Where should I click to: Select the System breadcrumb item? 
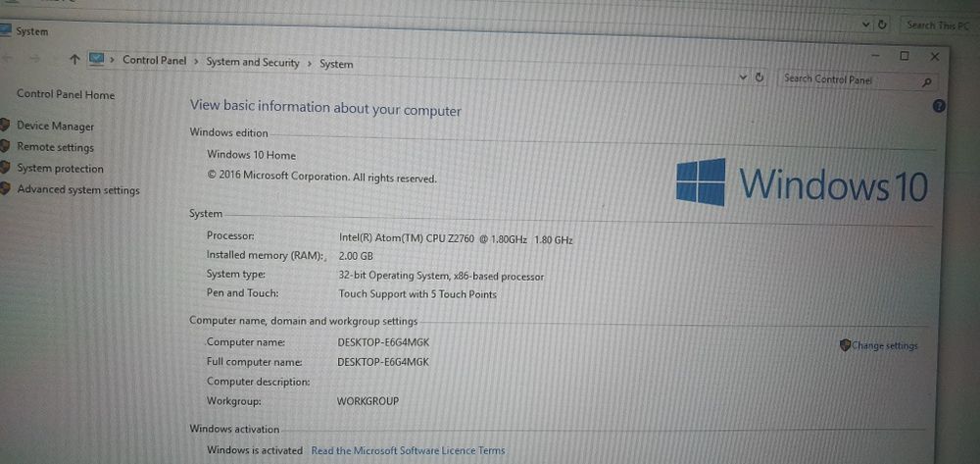(336, 64)
